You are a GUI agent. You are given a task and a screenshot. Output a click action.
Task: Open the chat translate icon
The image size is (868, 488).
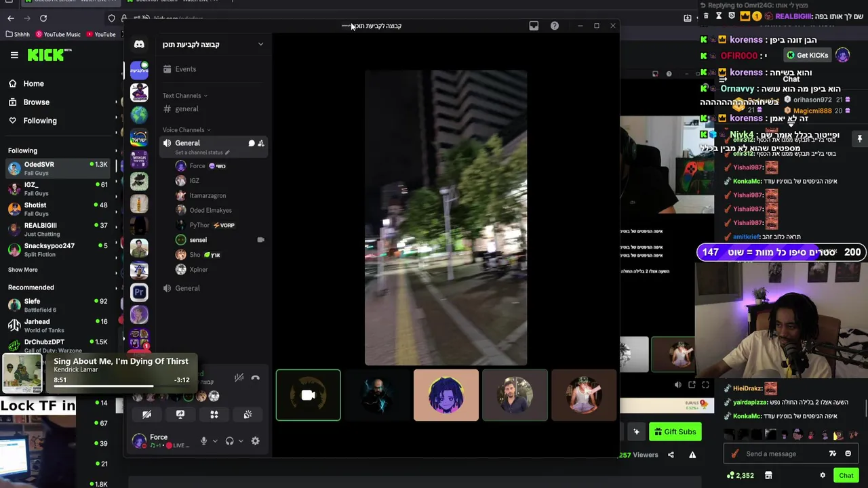(833, 454)
